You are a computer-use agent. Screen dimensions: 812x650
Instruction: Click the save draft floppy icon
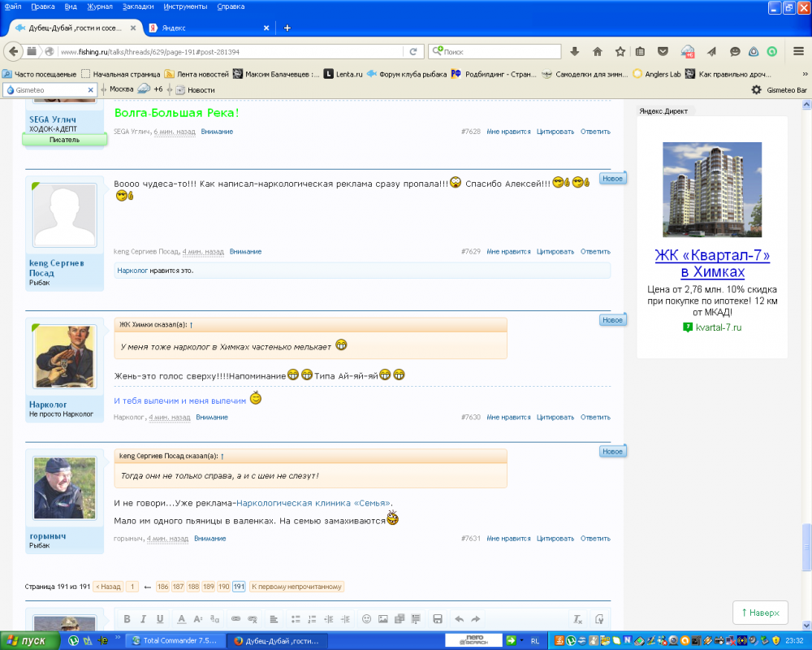click(438, 619)
